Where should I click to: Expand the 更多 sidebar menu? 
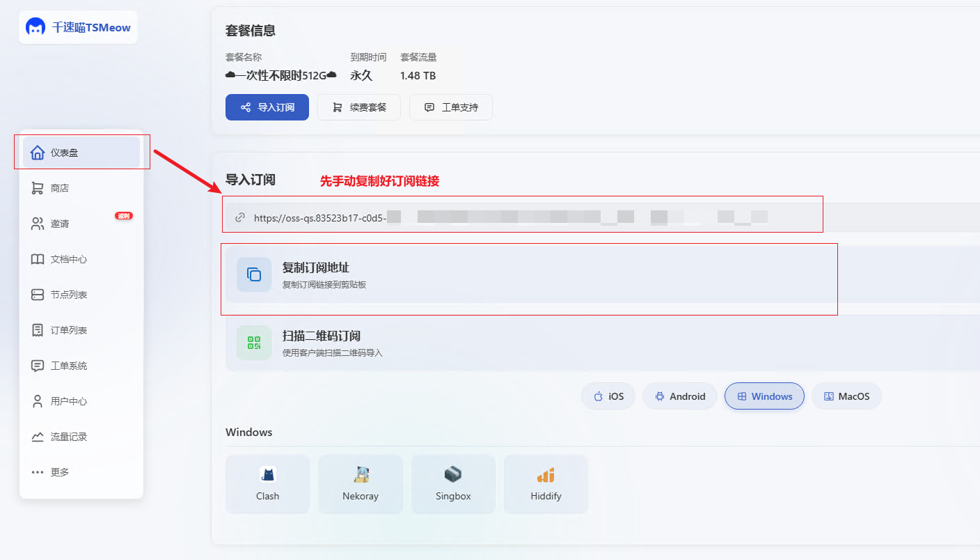[60, 472]
